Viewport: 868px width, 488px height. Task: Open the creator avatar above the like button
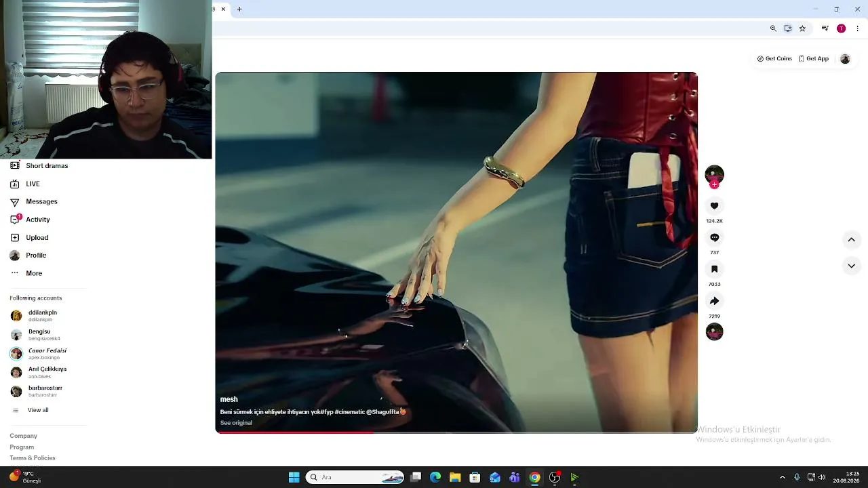point(714,174)
